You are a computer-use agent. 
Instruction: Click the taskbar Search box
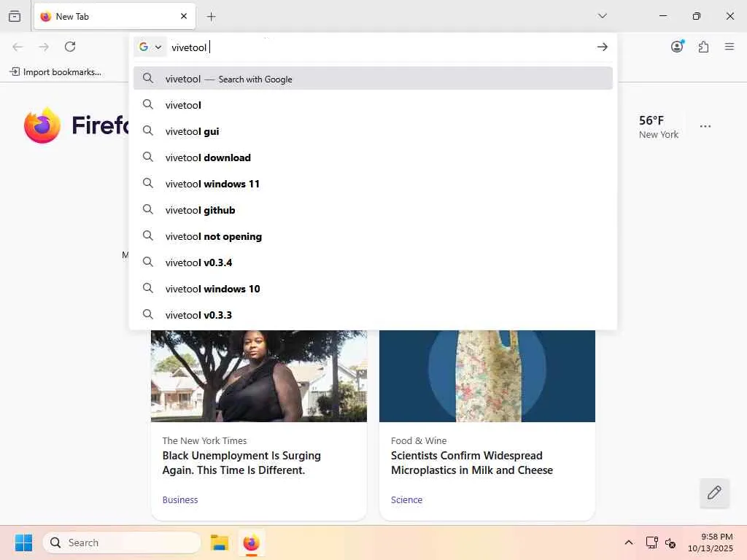pos(122,542)
